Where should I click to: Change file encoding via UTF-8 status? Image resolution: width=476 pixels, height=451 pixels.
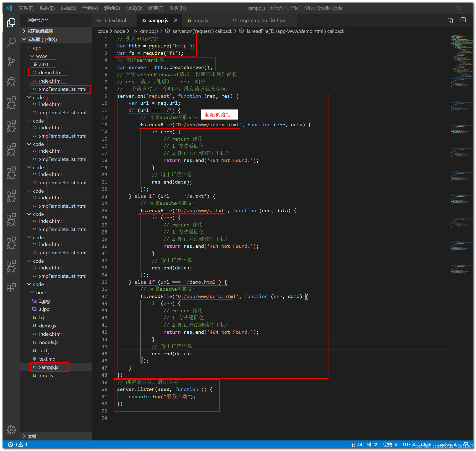409,444
